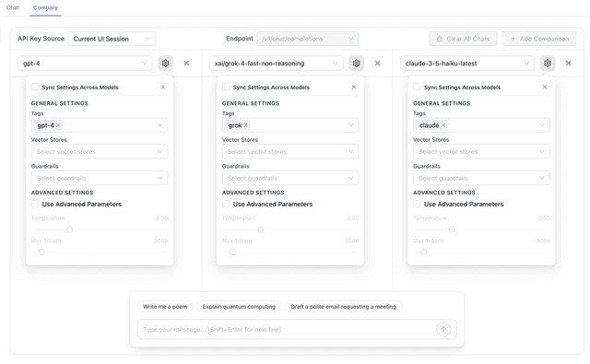This screenshot has height=364, width=590.
Task: Enable Sync Settings Across Models in gpt-4 panel
Action: pos(35,87)
